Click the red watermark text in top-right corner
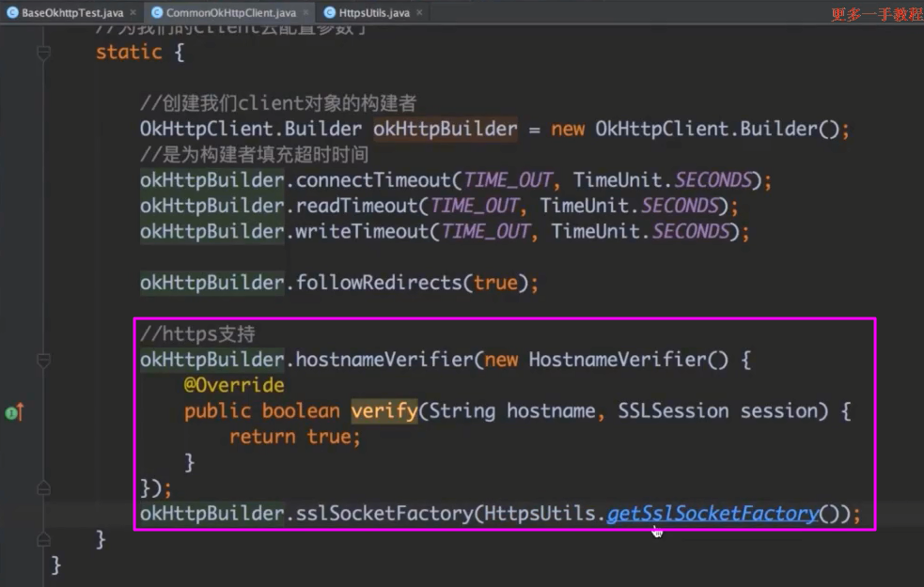This screenshot has width=924, height=587. coord(876,15)
